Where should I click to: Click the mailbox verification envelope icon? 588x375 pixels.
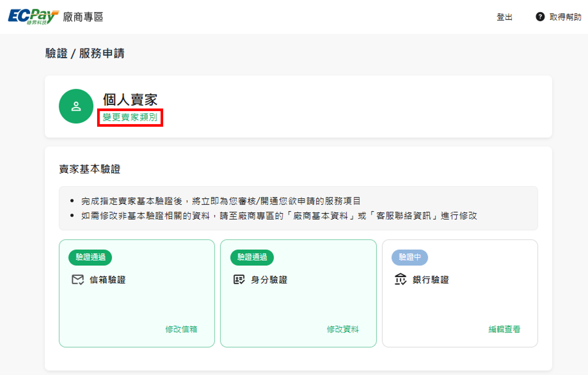click(x=78, y=280)
